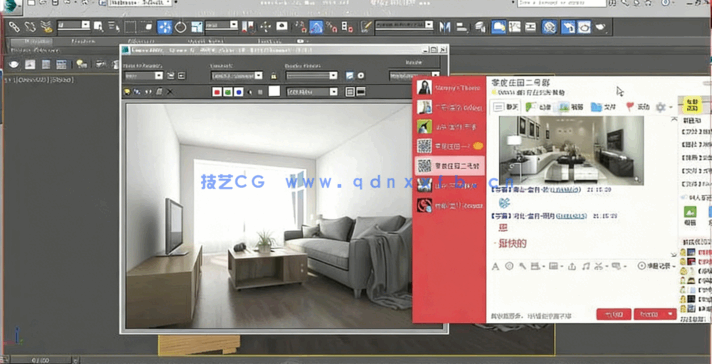
Task: Open the living room image in chat
Action: point(571,150)
